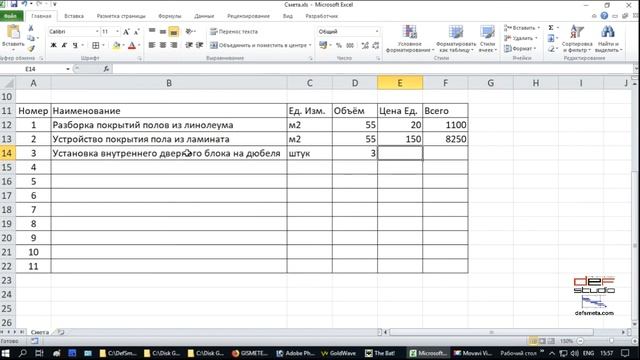Toggle the highlighted bottom vertical alignment
Image resolution: width=640 pixels, height=360 pixels.
[x=173, y=31]
